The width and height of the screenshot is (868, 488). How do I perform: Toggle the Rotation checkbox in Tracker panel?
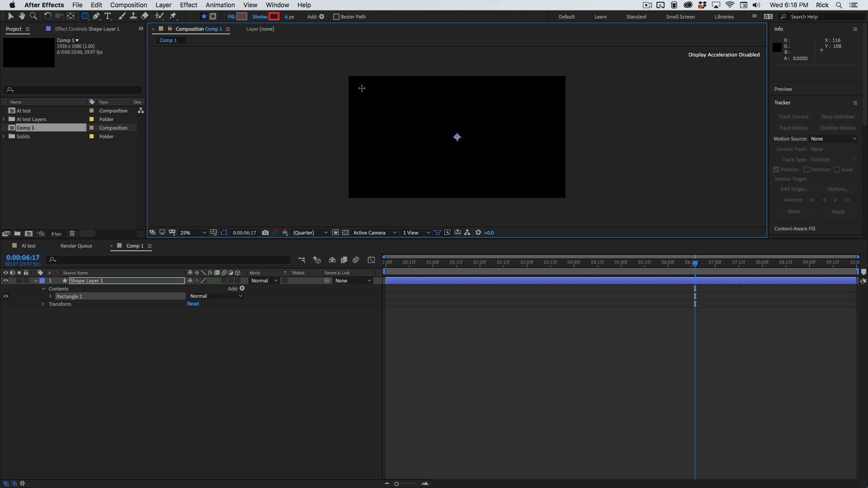[x=807, y=169]
